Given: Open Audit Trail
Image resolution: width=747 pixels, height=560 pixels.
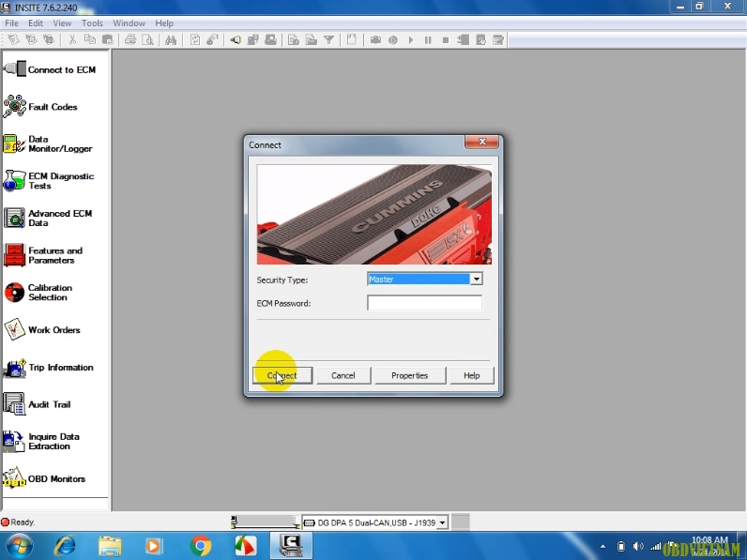Looking at the screenshot, I should click(x=38, y=404).
